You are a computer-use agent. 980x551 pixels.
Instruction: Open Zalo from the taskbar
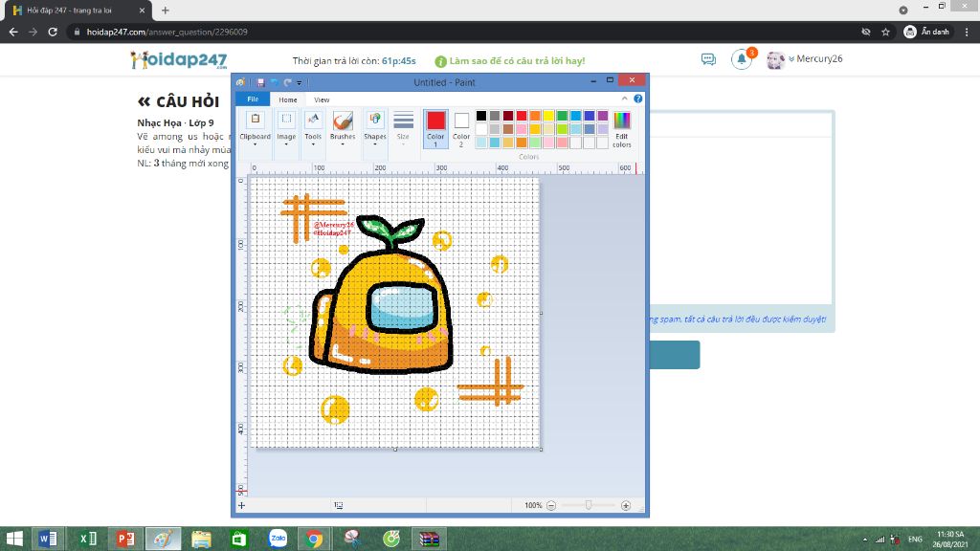click(278, 539)
